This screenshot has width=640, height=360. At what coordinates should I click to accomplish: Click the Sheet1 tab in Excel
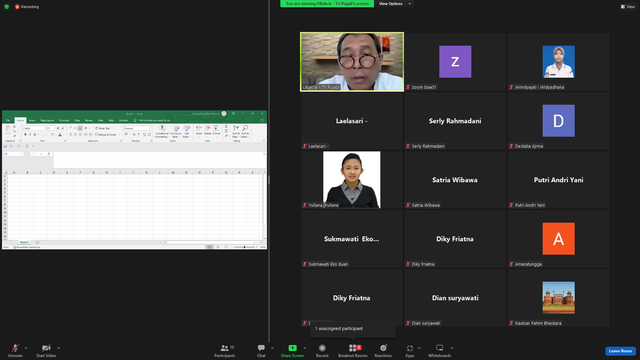[x=24, y=242]
